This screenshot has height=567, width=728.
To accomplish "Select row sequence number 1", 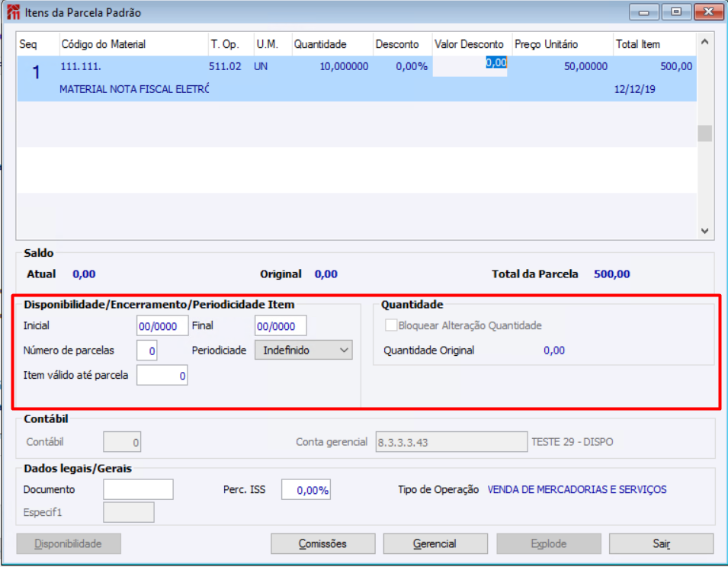I will point(37,72).
